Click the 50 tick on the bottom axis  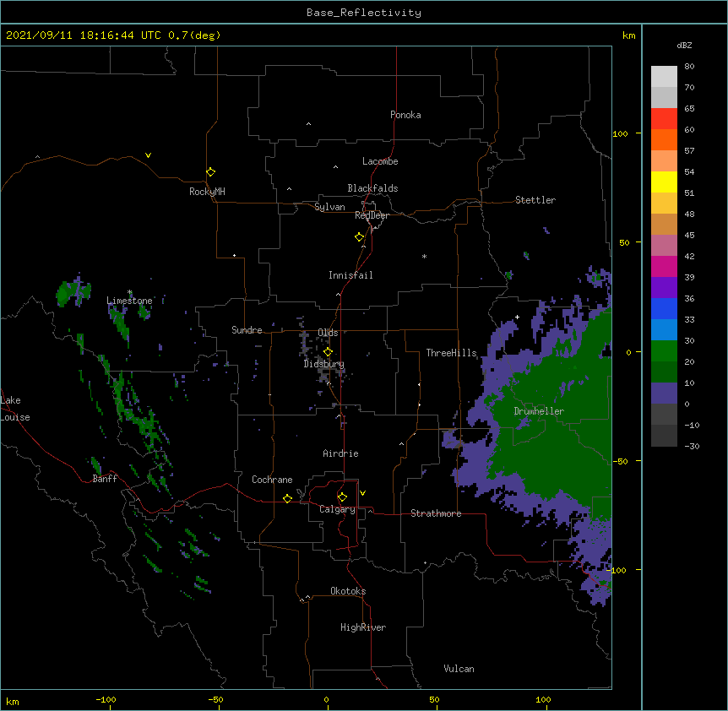434,699
